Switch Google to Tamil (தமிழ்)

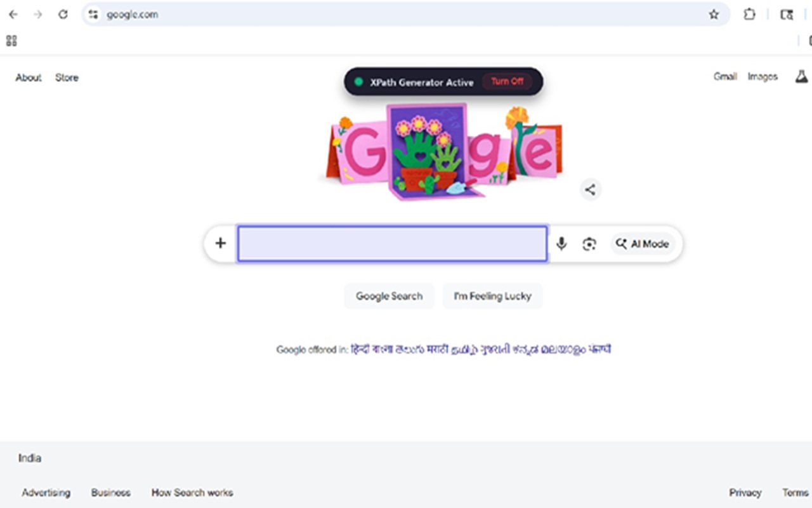pos(464,350)
